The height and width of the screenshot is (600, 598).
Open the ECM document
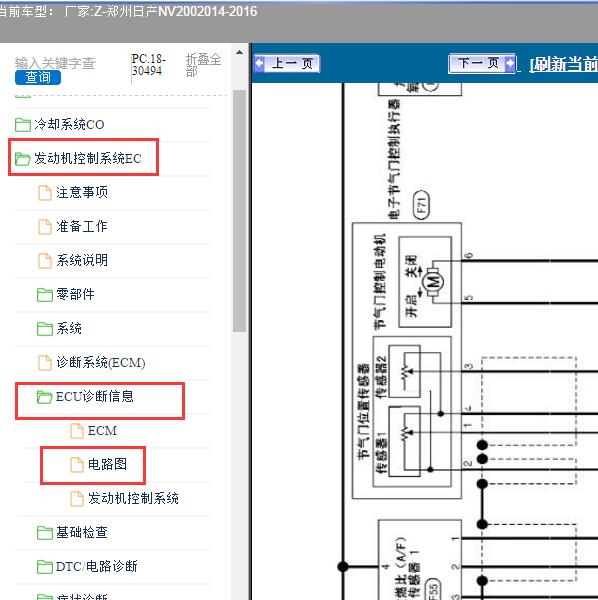click(102, 430)
